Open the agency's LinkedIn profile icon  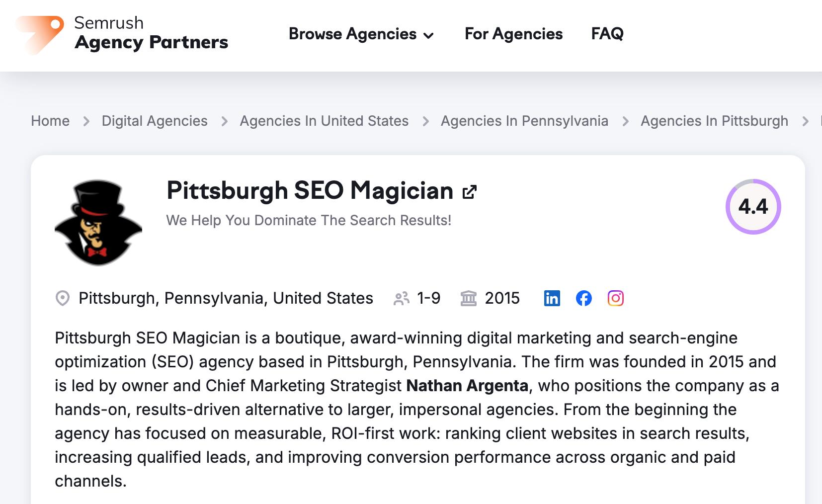tap(552, 298)
